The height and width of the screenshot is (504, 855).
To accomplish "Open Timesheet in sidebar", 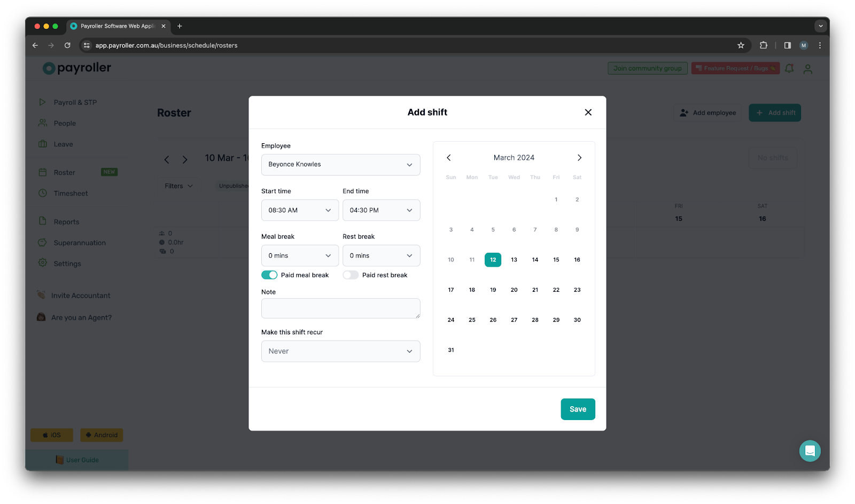I will [x=71, y=193].
